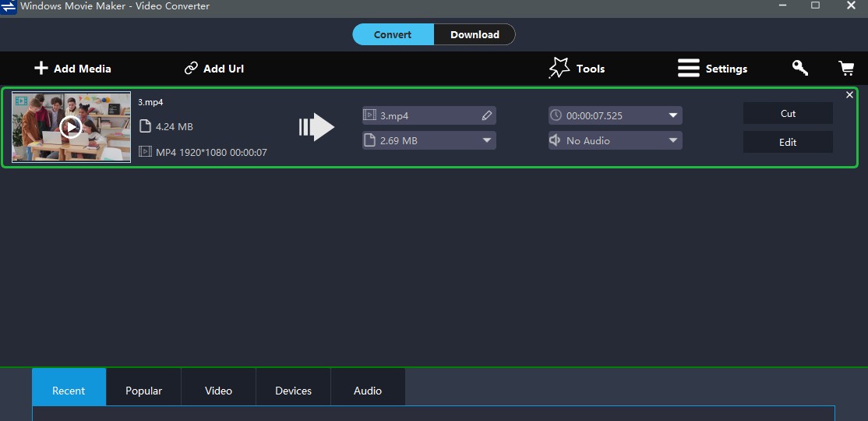Click the source file name 3.mp4

[x=150, y=102]
